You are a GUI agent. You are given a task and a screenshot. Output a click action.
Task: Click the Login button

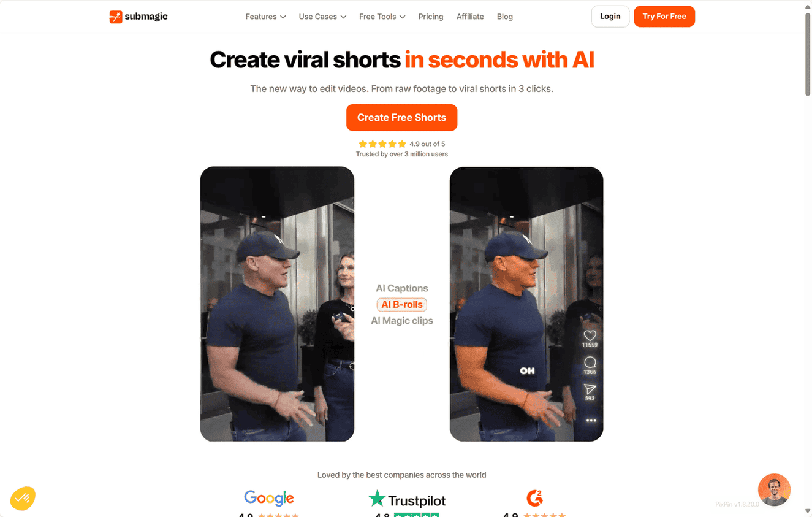(x=610, y=17)
